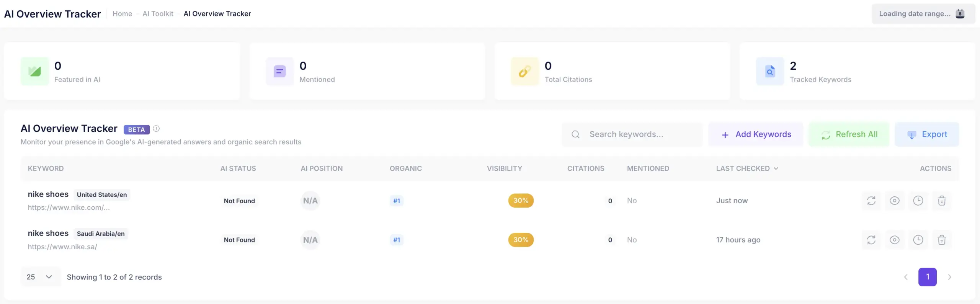This screenshot has height=304, width=980.
Task: Delete the nike shoes United States keyword
Action: coord(941,201)
